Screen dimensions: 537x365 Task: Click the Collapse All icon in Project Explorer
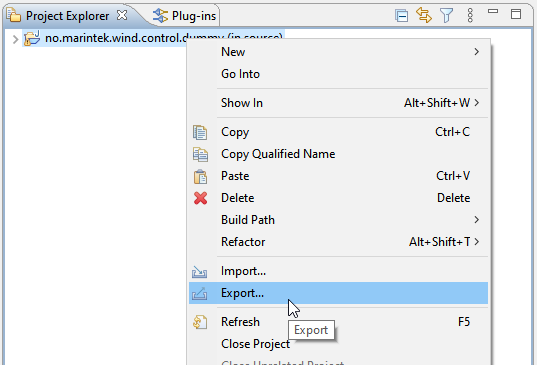401,16
